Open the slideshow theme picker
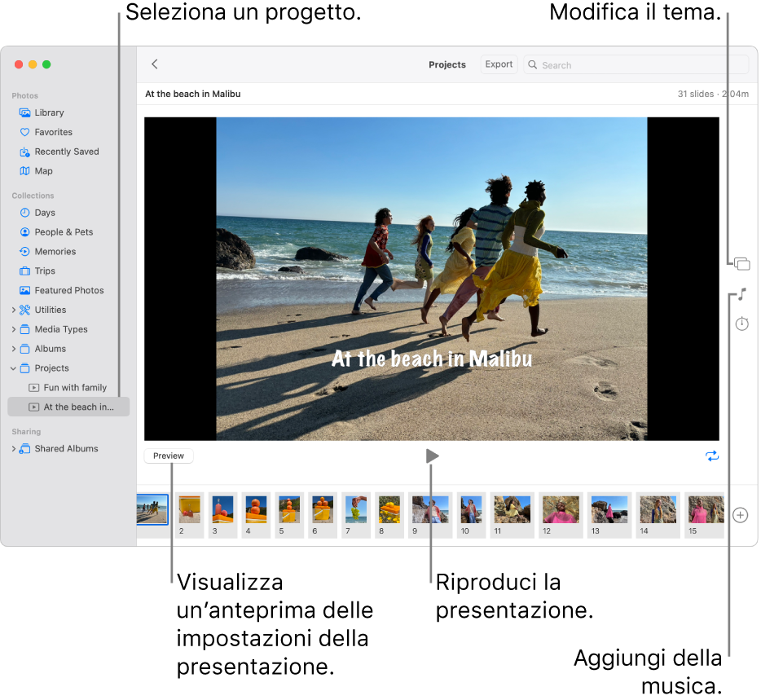The width and height of the screenshot is (761, 700). pyautogui.click(x=741, y=263)
